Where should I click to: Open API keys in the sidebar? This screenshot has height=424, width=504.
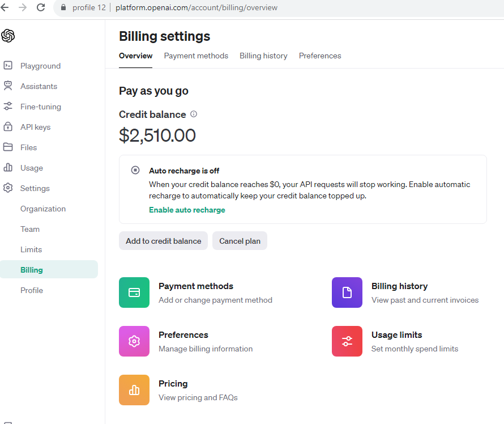pyautogui.click(x=35, y=127)
